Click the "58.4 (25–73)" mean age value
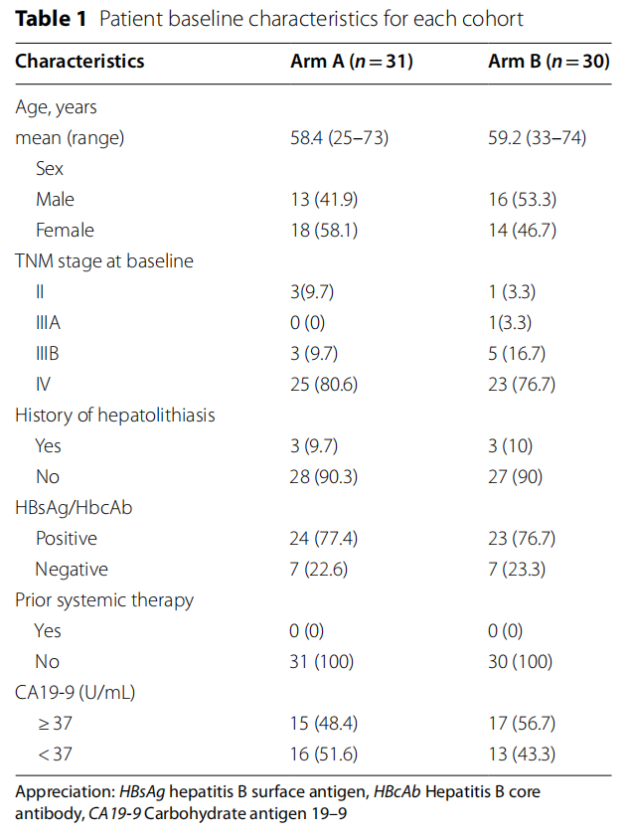 click(338, 138)
